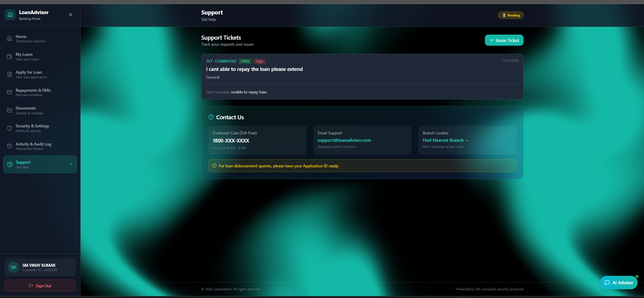The image size is (644, 298).
Task: Click the LoanAdvisor home logo icon
Action: pos(10,14)
